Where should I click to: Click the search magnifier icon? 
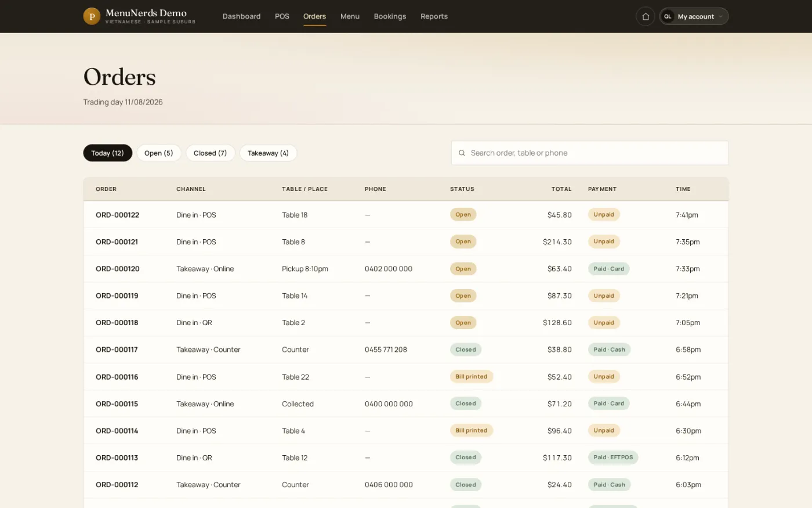pyautogui.click(x=462, y=153)
